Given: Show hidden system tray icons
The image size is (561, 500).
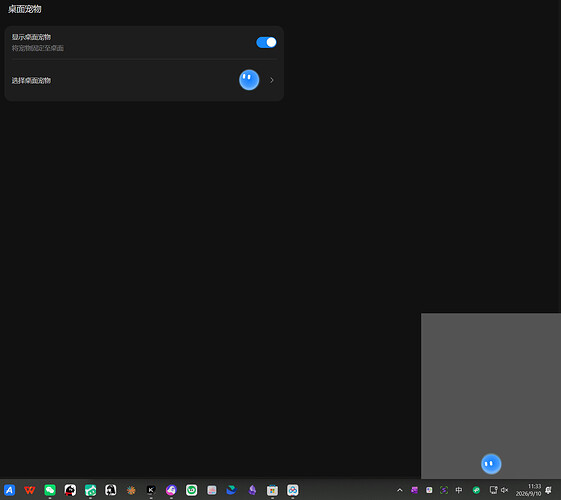Looking at the screenshot, I should [400, 490].
